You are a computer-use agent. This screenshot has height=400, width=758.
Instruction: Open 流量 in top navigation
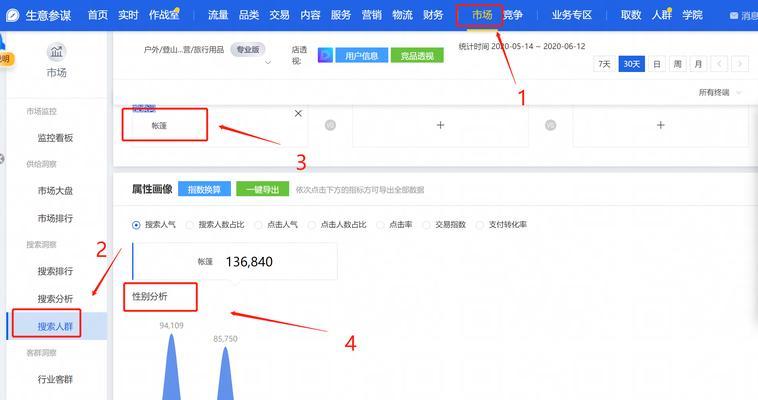[218, 15]
